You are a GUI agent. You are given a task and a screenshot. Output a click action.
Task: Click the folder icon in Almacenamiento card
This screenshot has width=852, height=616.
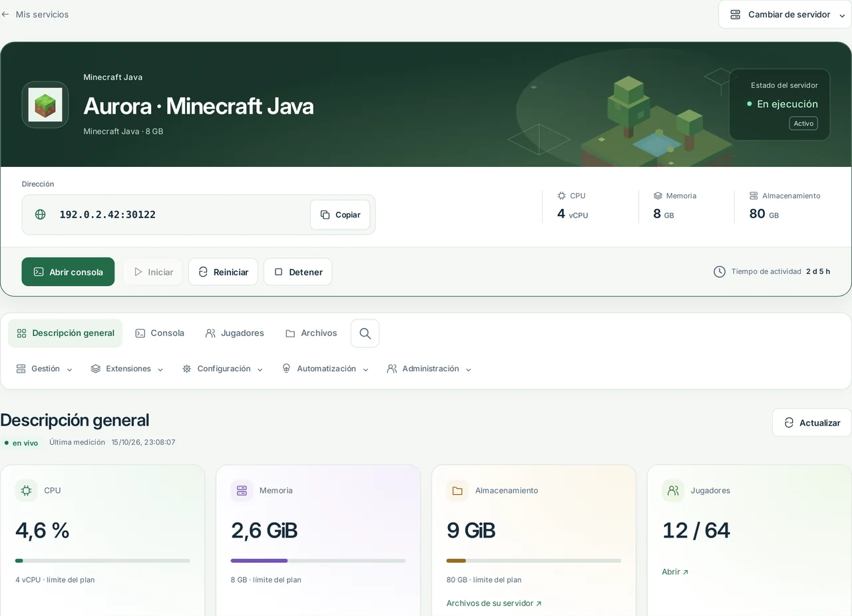(x=457, y=490)
